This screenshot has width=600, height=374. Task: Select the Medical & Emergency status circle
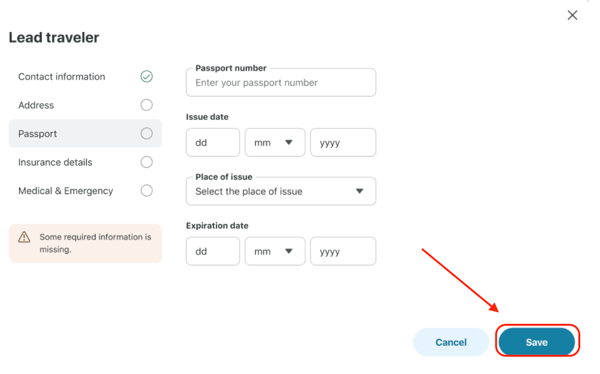coord(147,191)
